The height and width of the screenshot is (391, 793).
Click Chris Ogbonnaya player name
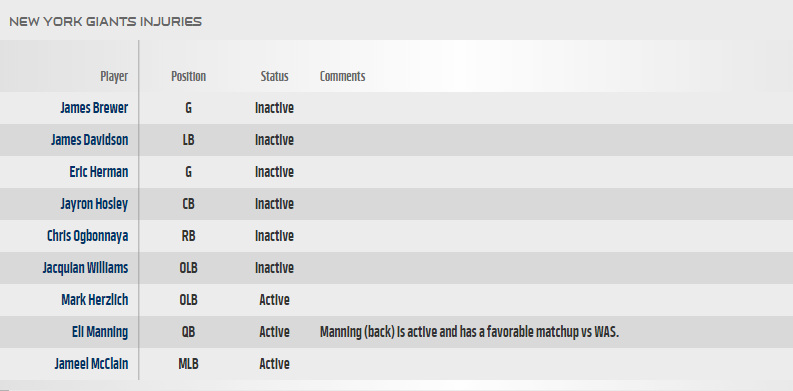click(87, 236)
